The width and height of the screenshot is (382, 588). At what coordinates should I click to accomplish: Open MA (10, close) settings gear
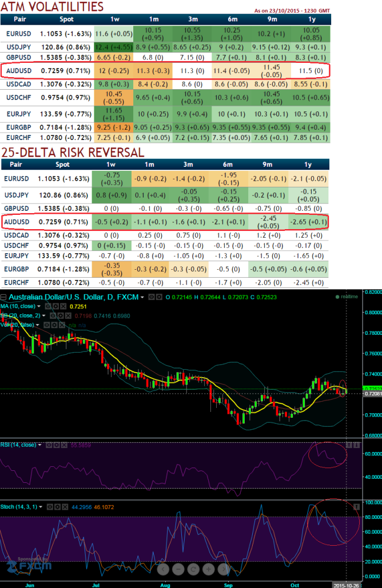tap(56, 306)
